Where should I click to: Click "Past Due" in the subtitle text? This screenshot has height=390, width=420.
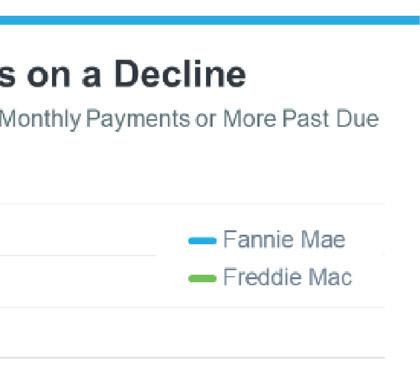(x=330, y=119)
